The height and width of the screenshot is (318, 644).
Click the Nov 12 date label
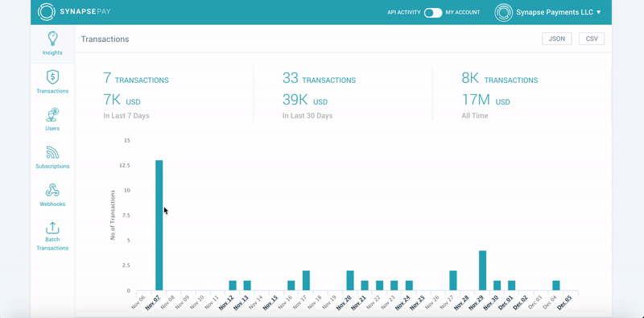pyautogui.click(x=226, y=304)
